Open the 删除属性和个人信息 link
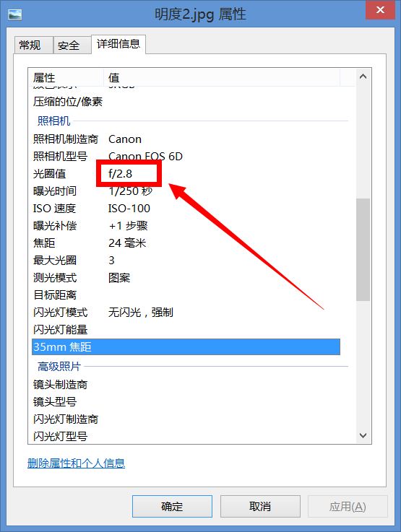 click(76, 463)
